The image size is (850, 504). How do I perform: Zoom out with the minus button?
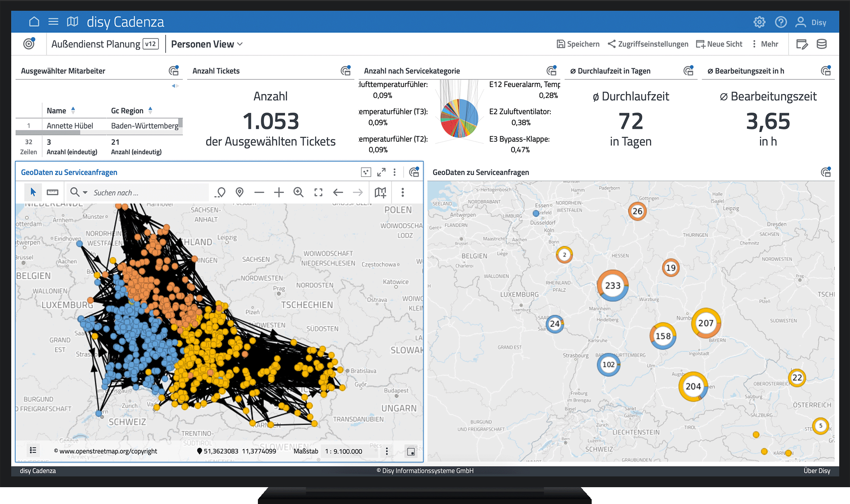tap(259, 192)
